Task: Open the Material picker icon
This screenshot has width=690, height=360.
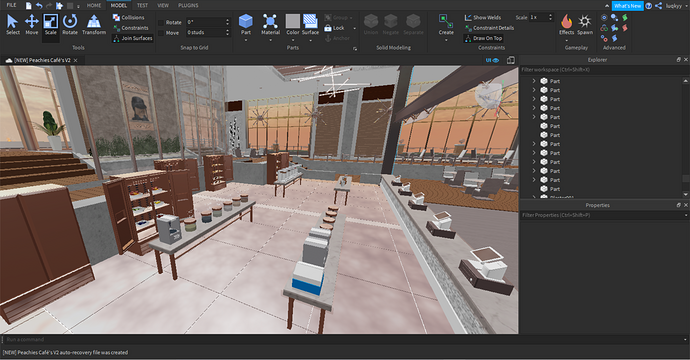Action: [270, 22]
